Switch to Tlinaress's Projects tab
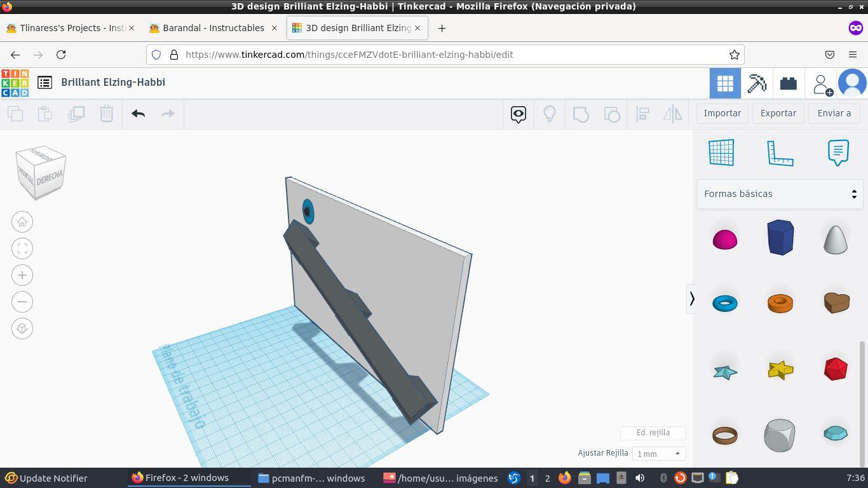The width and height of the screenshot is (868, 488). point(71,28)
